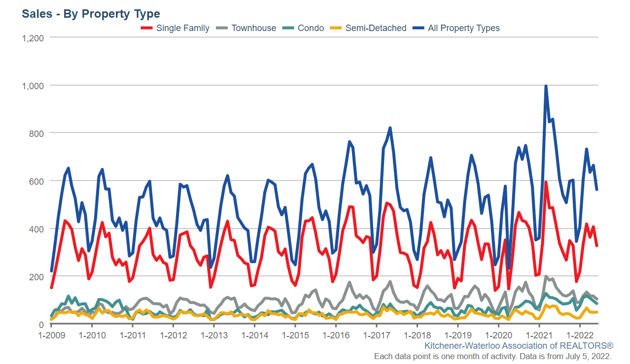The height and width of the screenshot is (364, 630).
Task: Open Kitchener-Waterloo Association of REALTORS credit
Action: click(519, 346)
